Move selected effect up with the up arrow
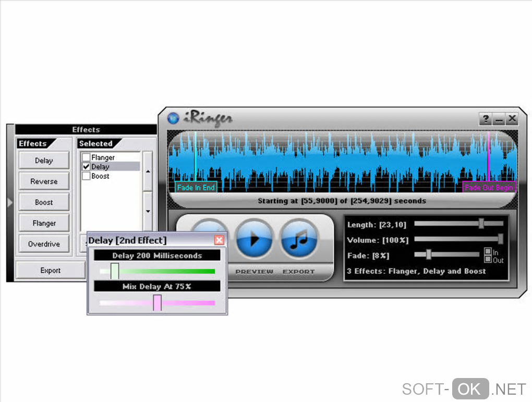The image size is (532, 402). pyautogui.click(x=148, y=172)
